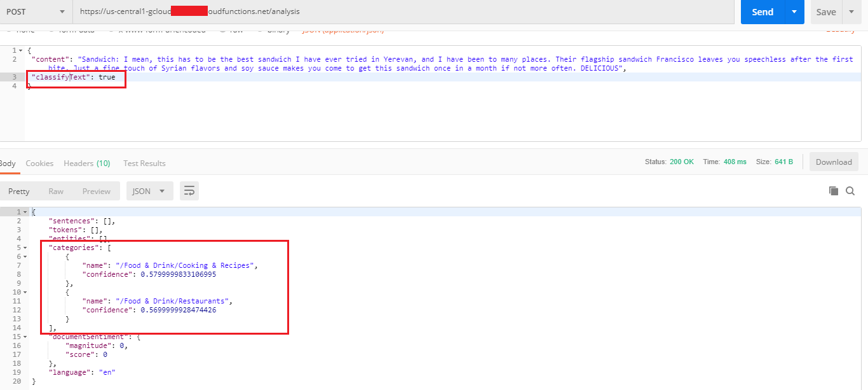Toggle line wrapping in the response viewer
This screenshot has height=390, width=868.
[189, 191]
